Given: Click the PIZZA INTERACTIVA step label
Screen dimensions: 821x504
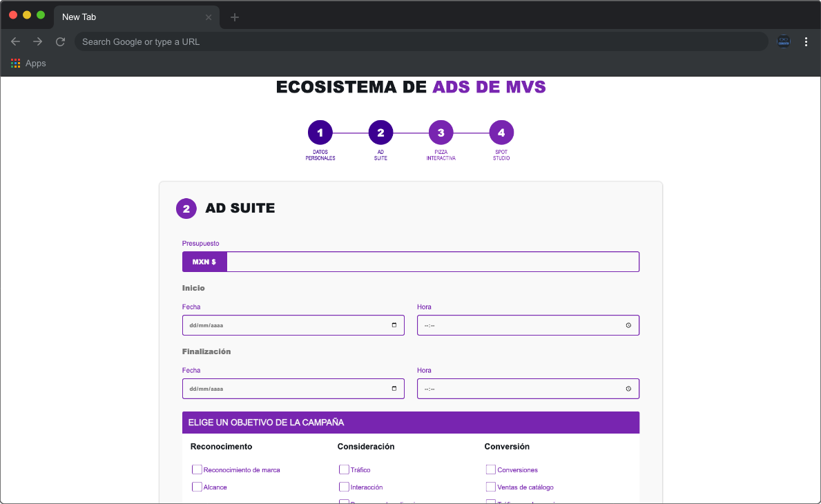Looking at the screenshot, I should [441, 155].
